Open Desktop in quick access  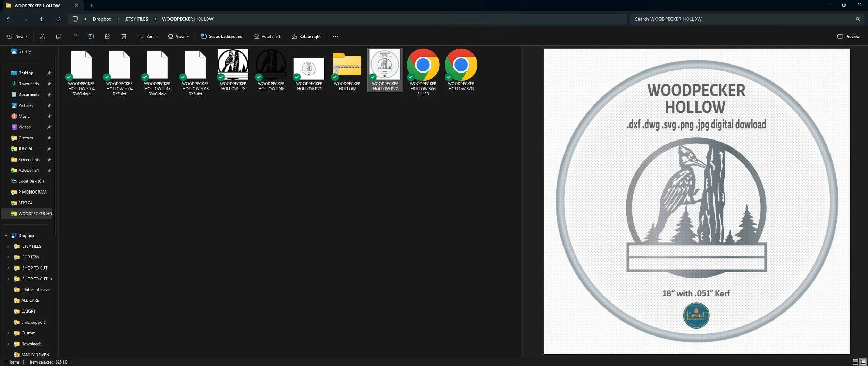coord(26,73)
